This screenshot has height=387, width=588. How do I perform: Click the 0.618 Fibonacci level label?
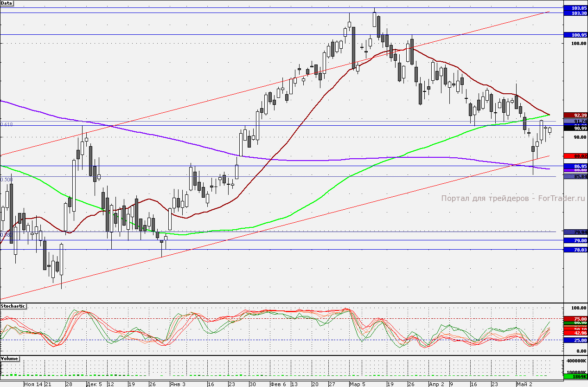pyautogui.click(x=6, y=124)
